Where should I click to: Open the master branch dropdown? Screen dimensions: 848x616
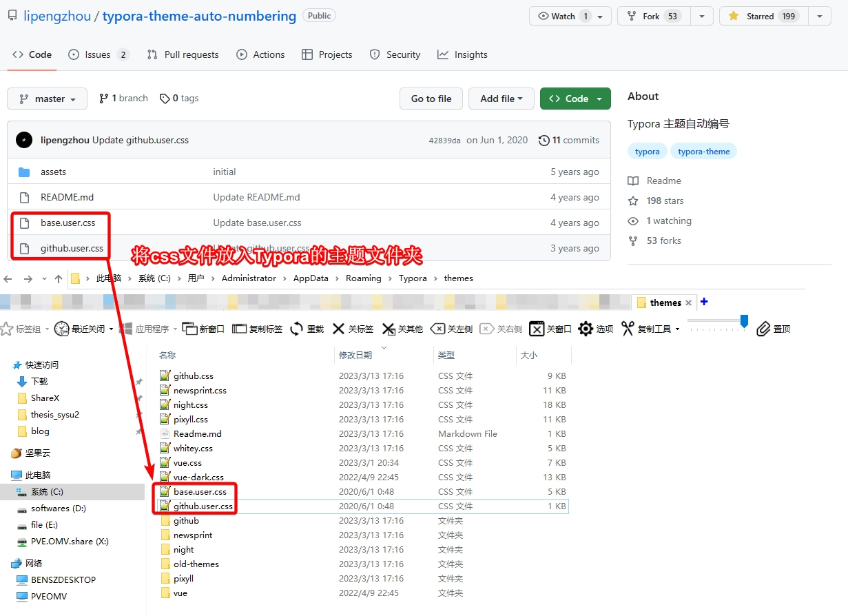pyautogui.click(x=48, y=99)
